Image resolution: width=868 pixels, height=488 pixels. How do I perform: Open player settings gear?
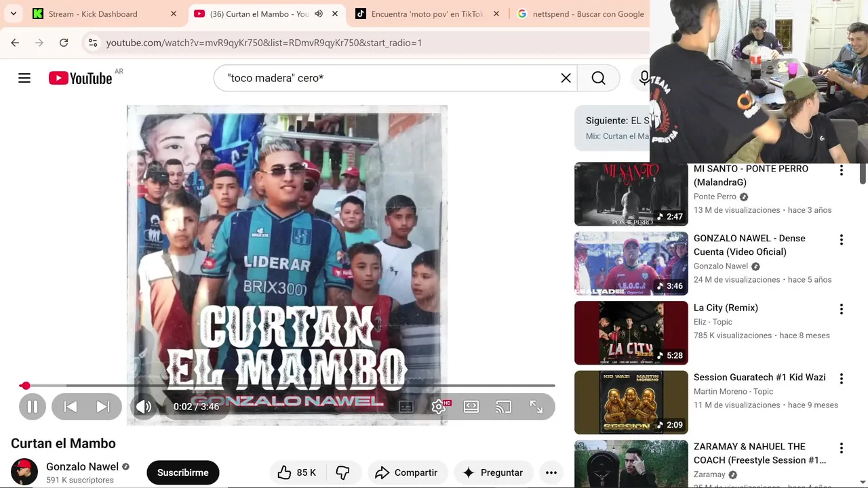439,407
